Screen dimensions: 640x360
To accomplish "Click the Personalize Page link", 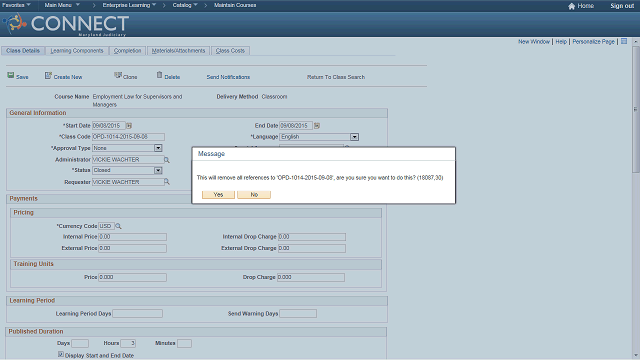I will pos(593,42).
